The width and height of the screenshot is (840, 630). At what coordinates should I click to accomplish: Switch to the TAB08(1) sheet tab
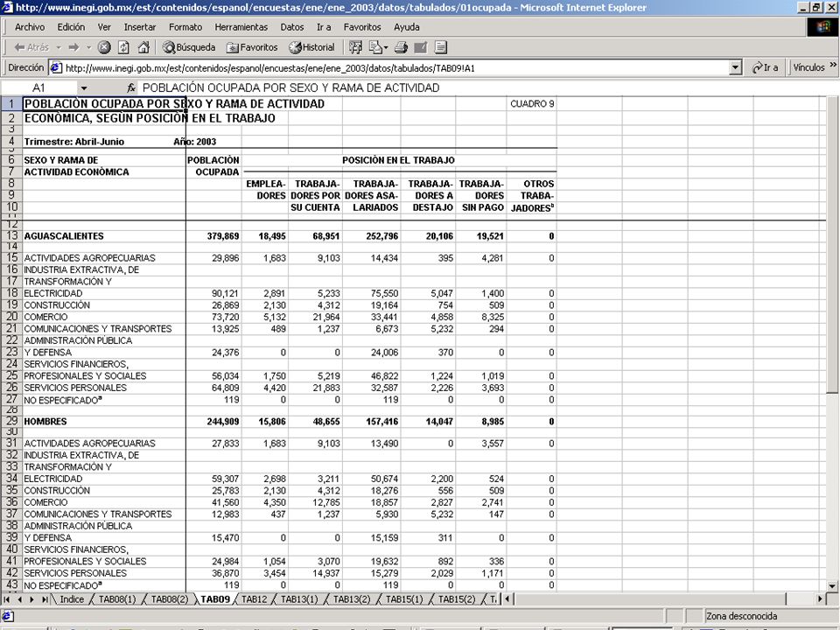[x=116, y=599]
